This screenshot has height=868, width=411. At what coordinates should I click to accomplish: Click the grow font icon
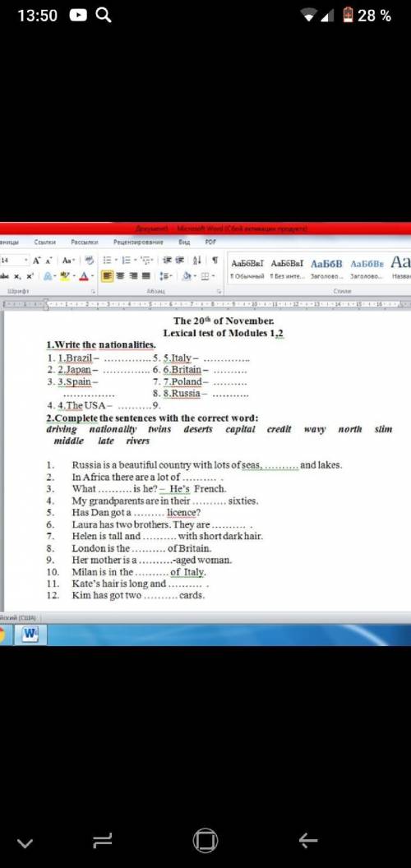pyautogui.click(x=36, y=261)
